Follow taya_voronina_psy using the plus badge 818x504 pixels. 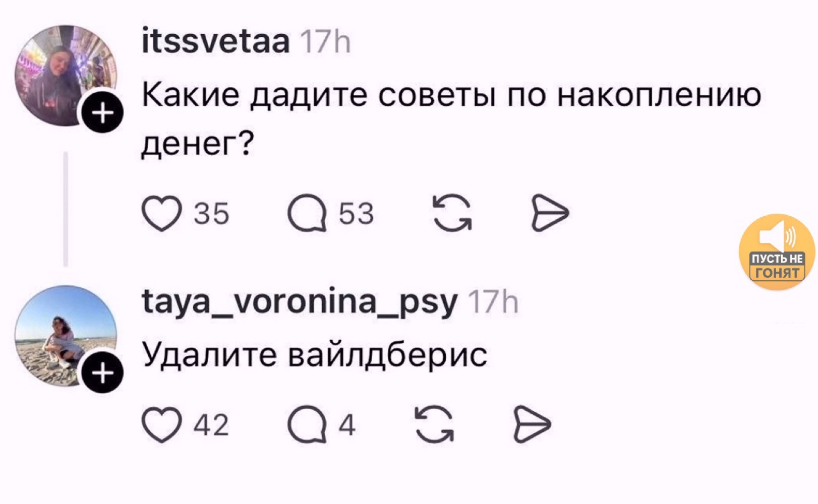click(103, 373)
